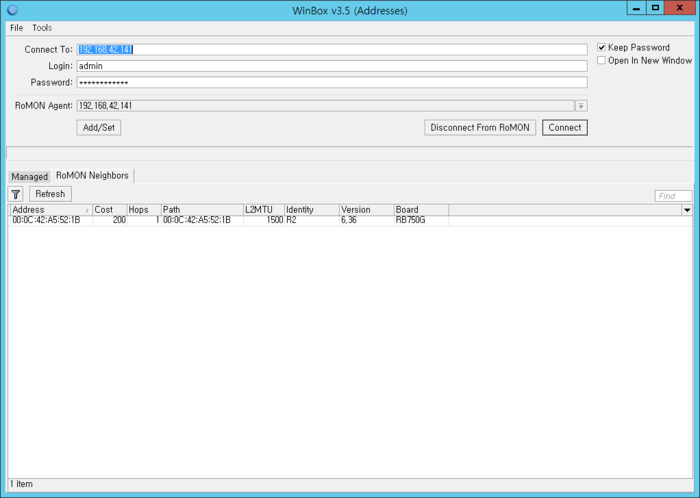Open the filter funnel icon
The height and width of the screenshot is (498, 700).
tap(16, 194)
